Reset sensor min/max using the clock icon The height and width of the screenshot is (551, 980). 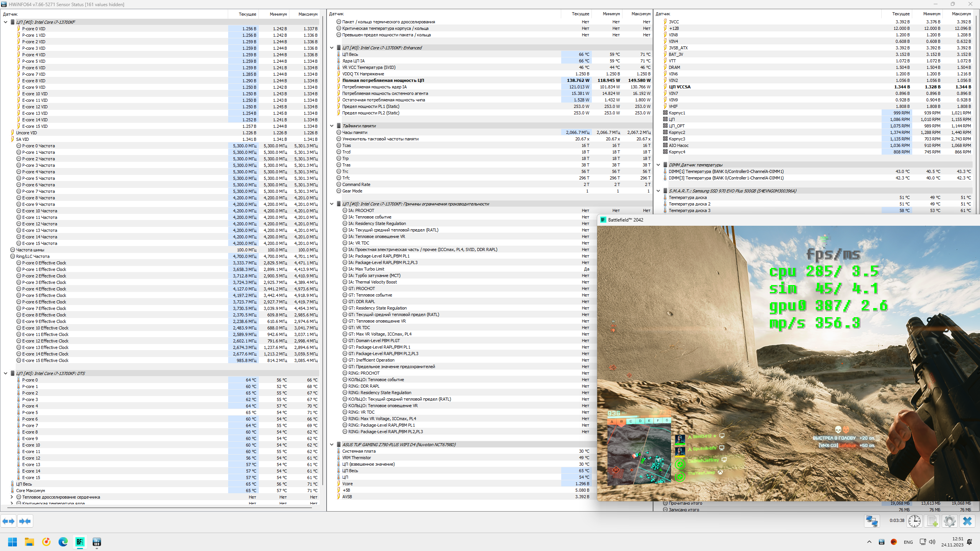pyautogui.click(x=915, y=521)
